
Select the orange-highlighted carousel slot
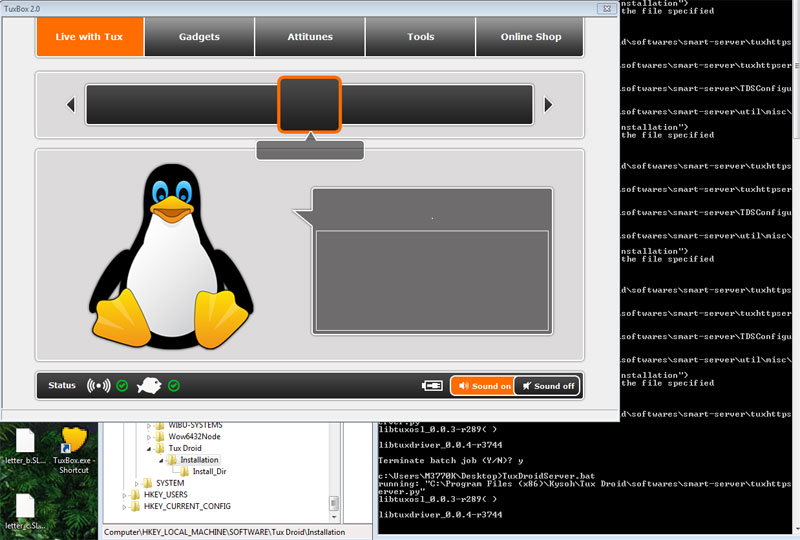pyautogui.click(x=310, y=104)
